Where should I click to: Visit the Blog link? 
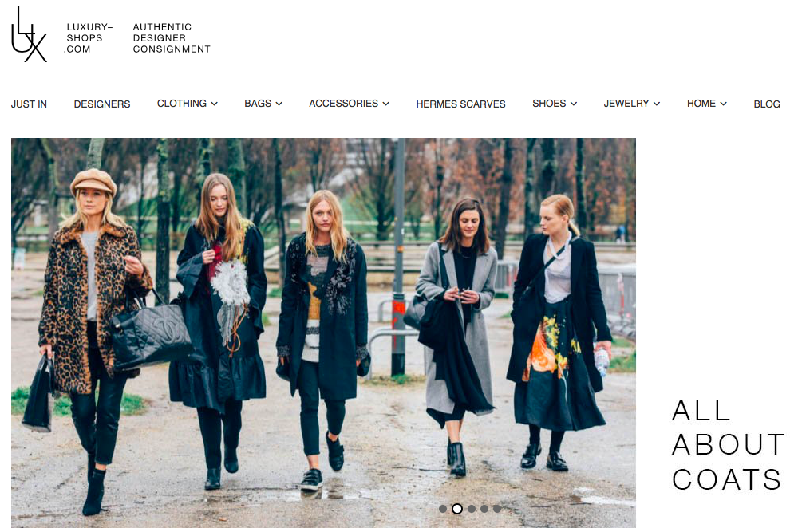[x=766, y=104]
